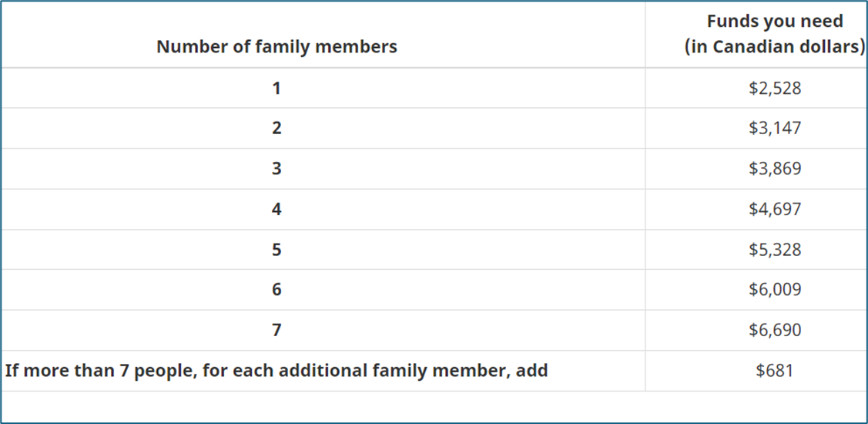Viewport: 868px width, 424px height.
Task: Select the family members cell showing 2
Action: pyautogui.click(x=276, y=129)
